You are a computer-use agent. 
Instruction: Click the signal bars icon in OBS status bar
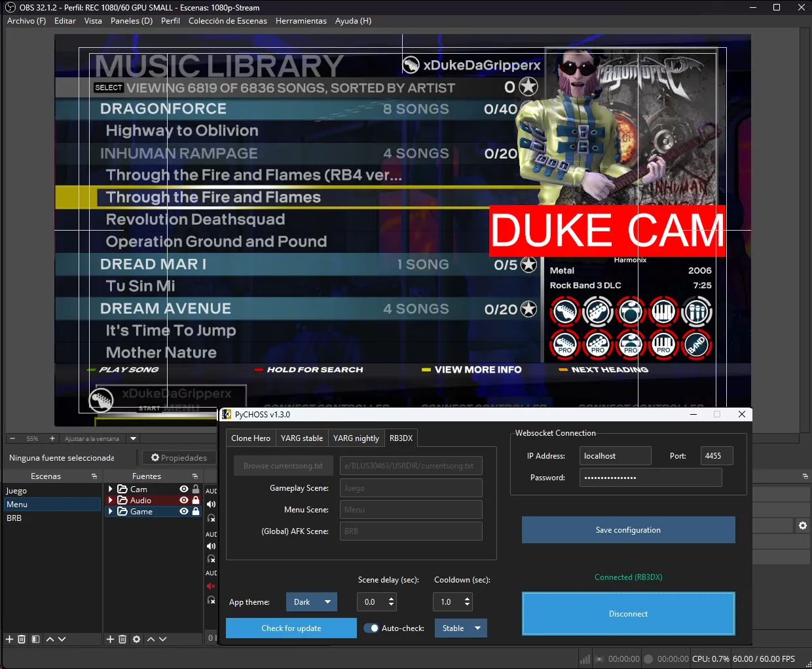(x=585, y=659)
